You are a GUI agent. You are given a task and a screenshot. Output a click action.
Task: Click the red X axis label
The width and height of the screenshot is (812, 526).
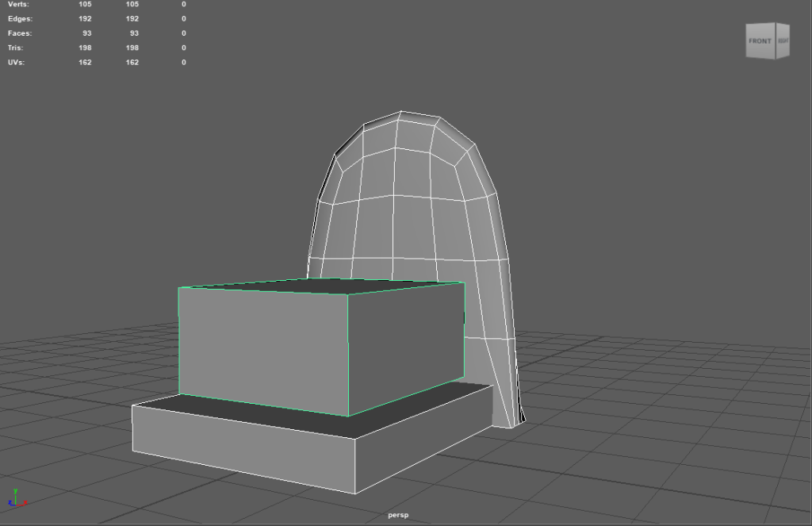point(26,503)
